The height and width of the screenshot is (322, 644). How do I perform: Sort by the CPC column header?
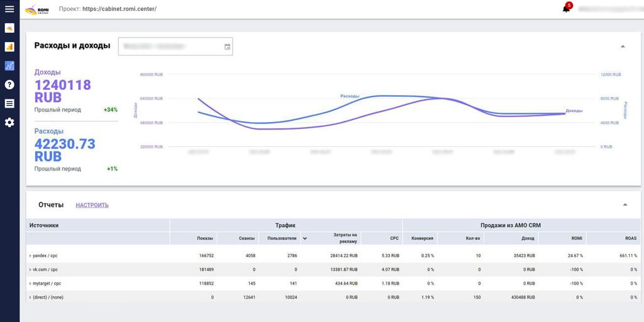tap(394, 238)
